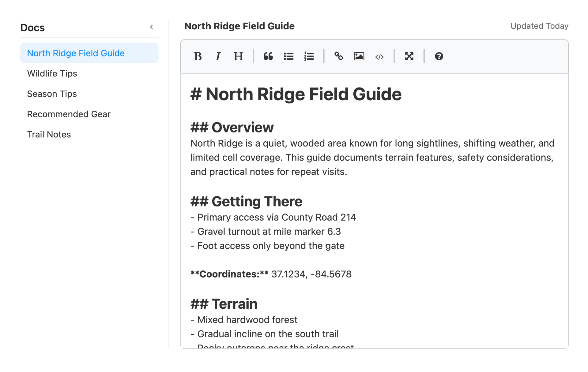The height and width of the screenshot is (372, 588).
Task: Click the document title heading
Action: [x=239, y=26]
